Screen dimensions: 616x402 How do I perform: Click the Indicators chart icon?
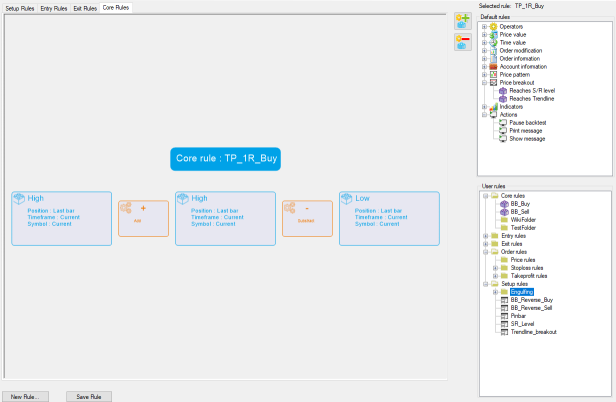tap(493, 106)
